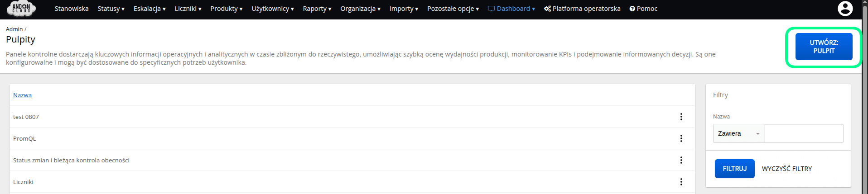
Task: Open kebab menu for Status zmian row
Action: [x=681, y=160]
